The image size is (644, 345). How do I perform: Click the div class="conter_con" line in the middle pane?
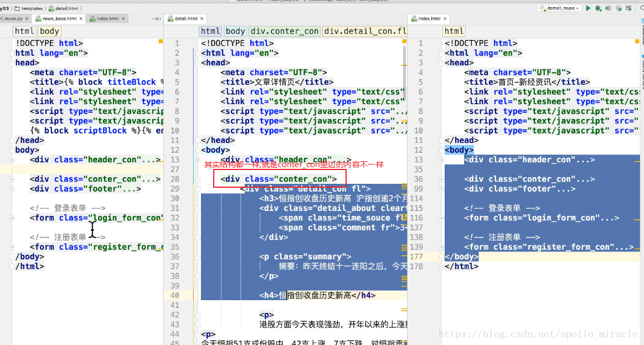[x=279, y=179]
